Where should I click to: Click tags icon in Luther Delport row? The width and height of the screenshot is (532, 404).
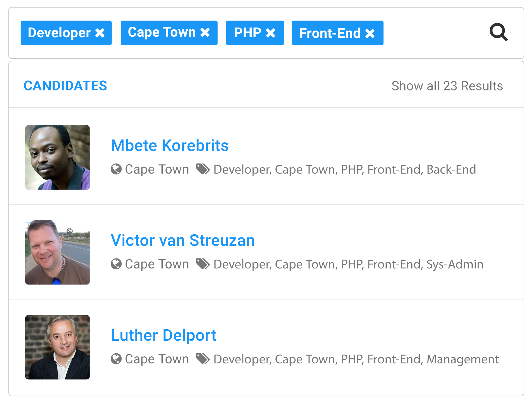(x=203, y=359)
